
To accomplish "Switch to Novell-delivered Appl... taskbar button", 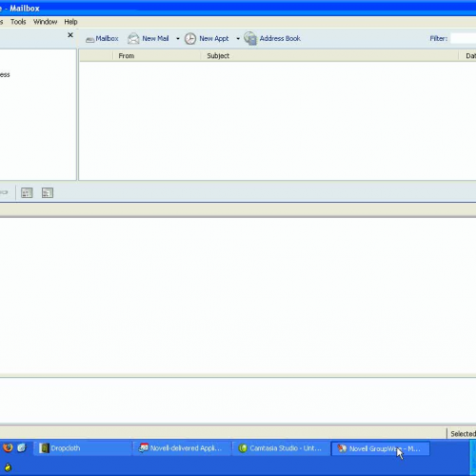I will point(182,448).
